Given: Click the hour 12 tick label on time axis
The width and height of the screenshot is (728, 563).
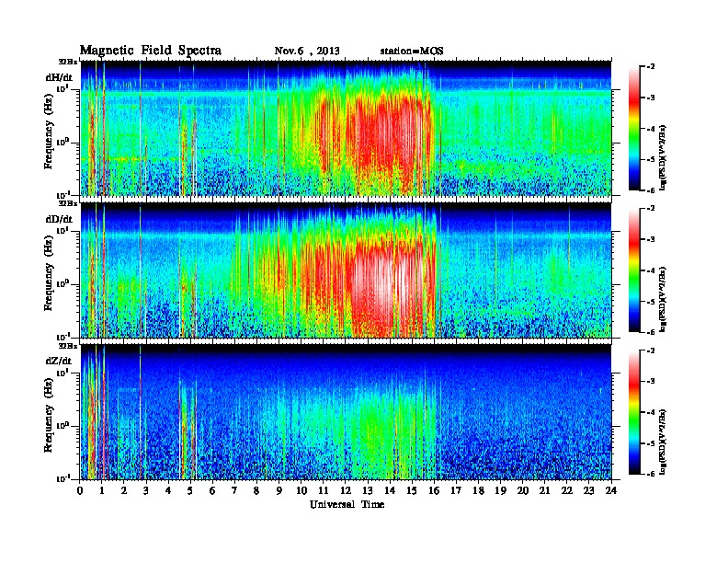Looking at the screenshot, I should point(346,490).
